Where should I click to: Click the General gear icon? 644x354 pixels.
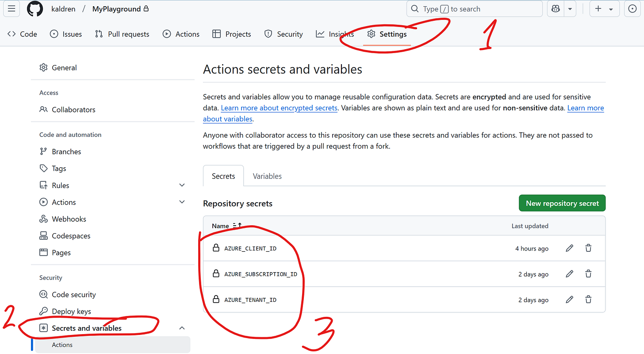[x=43, y=68]
